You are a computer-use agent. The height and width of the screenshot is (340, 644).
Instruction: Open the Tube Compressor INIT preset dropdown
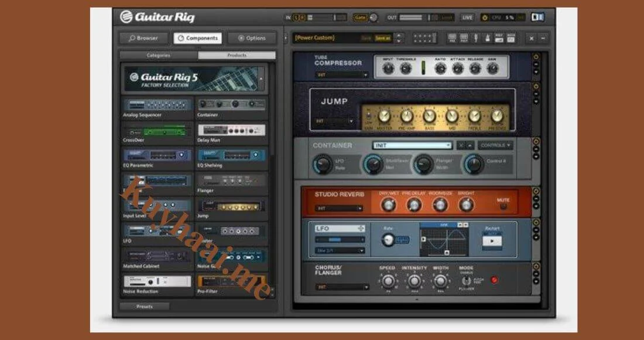(x=342, y=75)
